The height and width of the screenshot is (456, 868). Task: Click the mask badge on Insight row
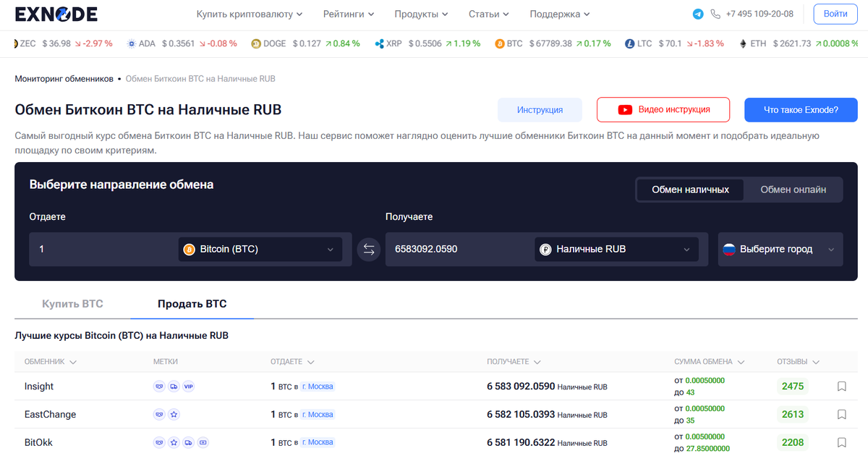point(160,387)
